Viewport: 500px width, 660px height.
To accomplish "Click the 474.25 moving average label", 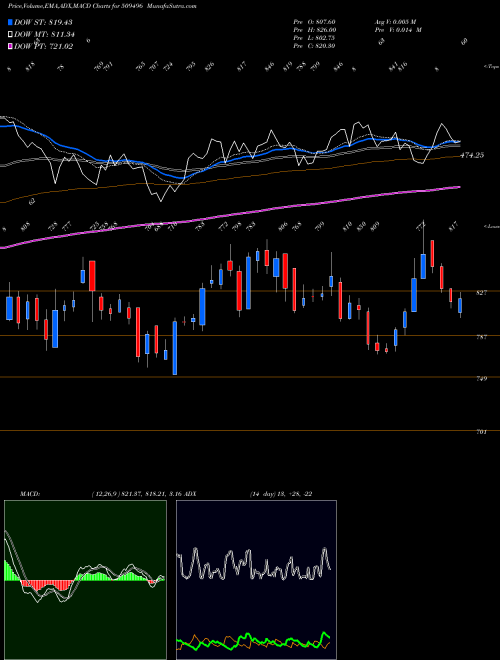I will click(x=472, y=155).
